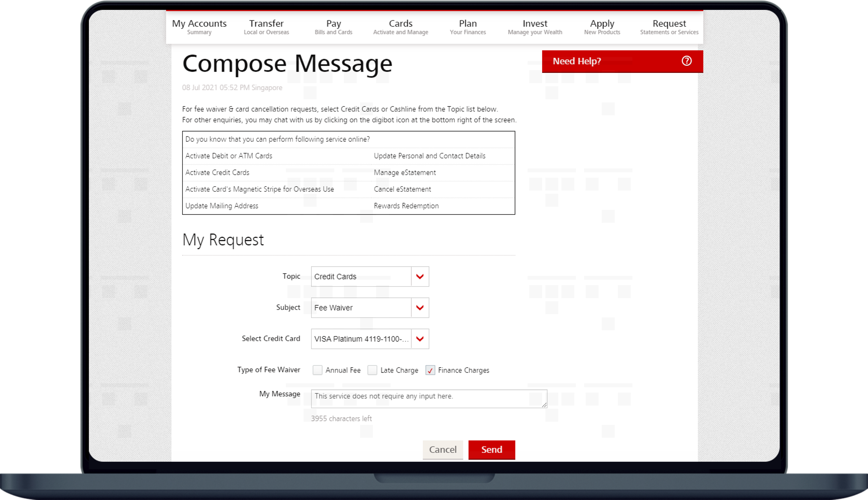
Task: Go to Request Statements or Services menu
Action: coord(669,27)
